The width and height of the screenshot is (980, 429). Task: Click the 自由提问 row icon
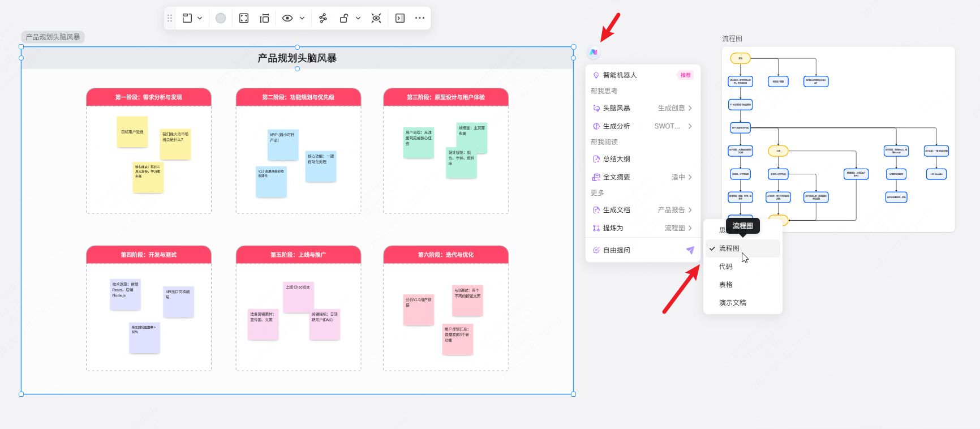coord(596,250)
